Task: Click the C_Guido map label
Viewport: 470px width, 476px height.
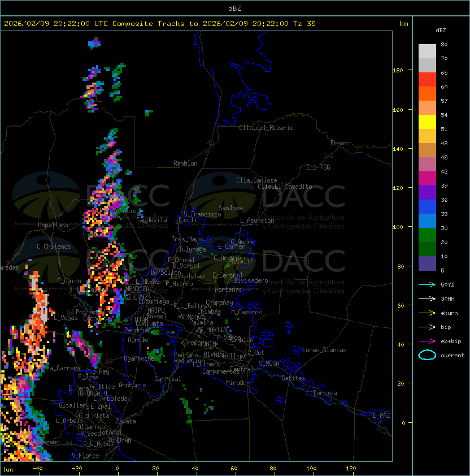Action: [69, 281]
